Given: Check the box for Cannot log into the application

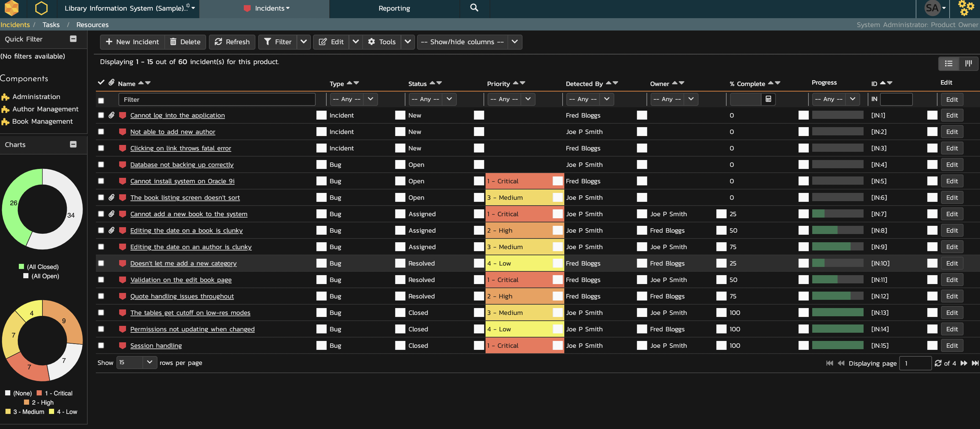Looking at the screenshot, I should coord(101,115).
